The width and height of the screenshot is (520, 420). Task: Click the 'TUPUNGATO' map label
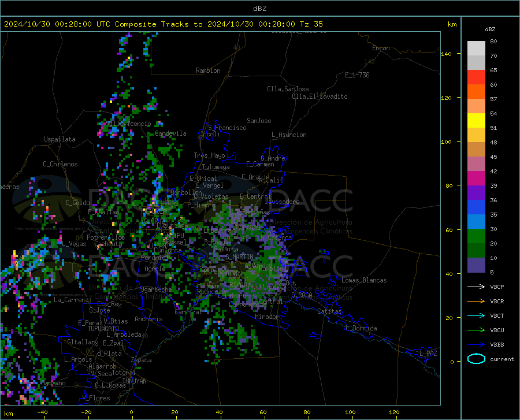103,329
